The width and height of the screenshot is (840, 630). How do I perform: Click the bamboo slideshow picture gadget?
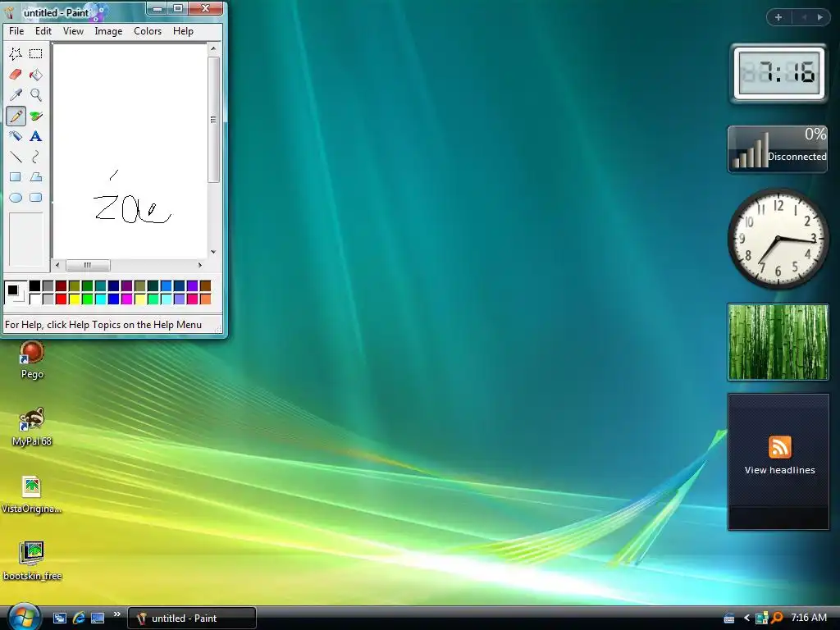778,342
